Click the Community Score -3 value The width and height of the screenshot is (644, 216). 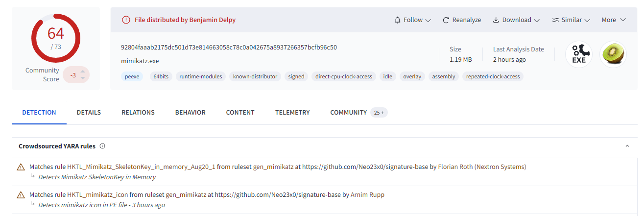coord(72,75)
